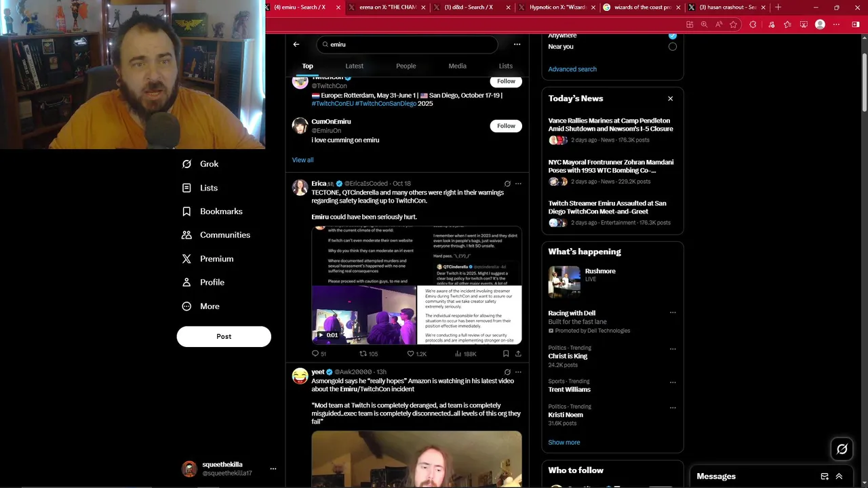Switch to the Media search tab
This screenshot has width=868, height=488.
[457, 66]
